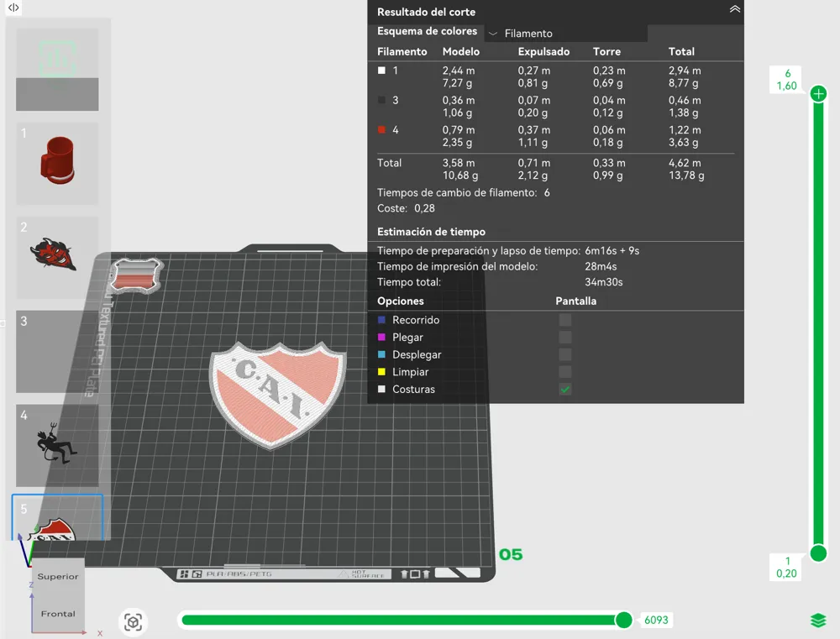The width and height of the screenshot is (840, 639).
Task: Click the Tiempo total value 34m30s
Action: (x=603, y=282)
